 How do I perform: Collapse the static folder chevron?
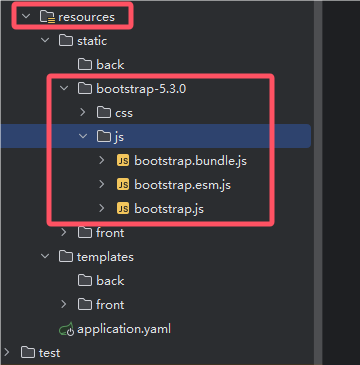click(45, 40)
